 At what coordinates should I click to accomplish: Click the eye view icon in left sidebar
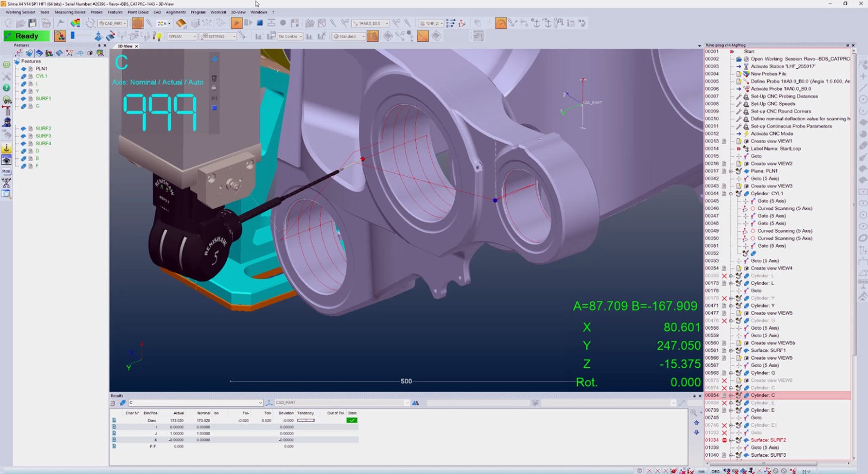pos(7,160)
